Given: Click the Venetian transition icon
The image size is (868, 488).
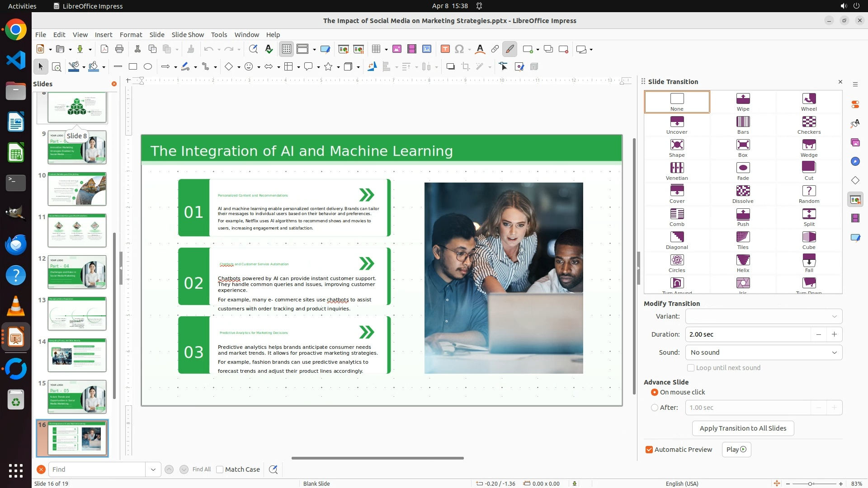Looking at the screenshot, I should [x=677, y=170].
